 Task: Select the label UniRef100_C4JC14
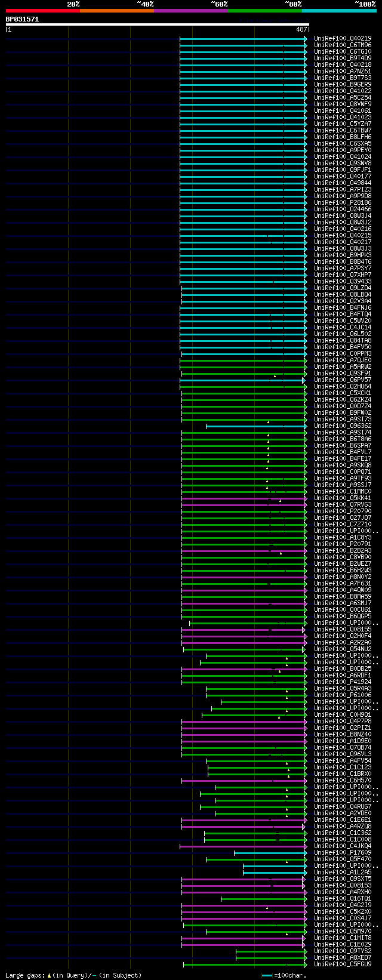point(343,328)
